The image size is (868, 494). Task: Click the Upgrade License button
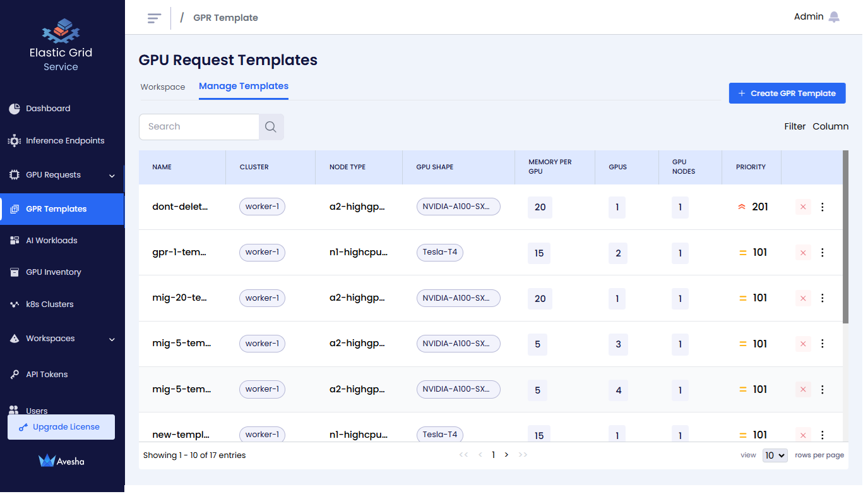(61, 427)
